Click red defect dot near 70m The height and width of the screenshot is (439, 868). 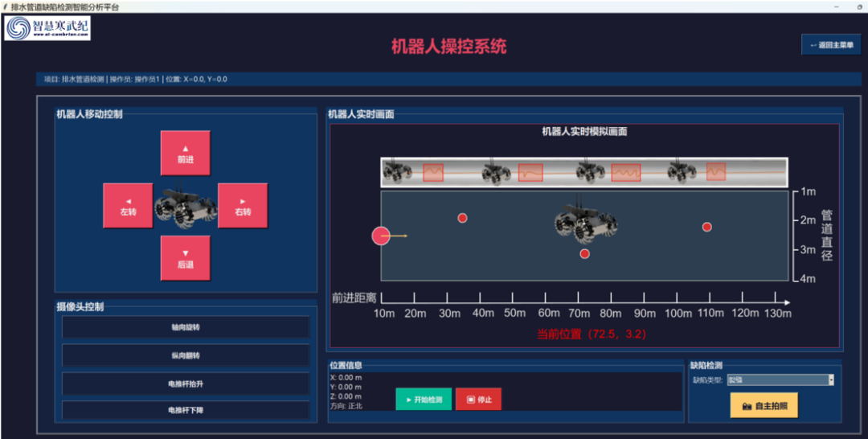coord(584,253)
